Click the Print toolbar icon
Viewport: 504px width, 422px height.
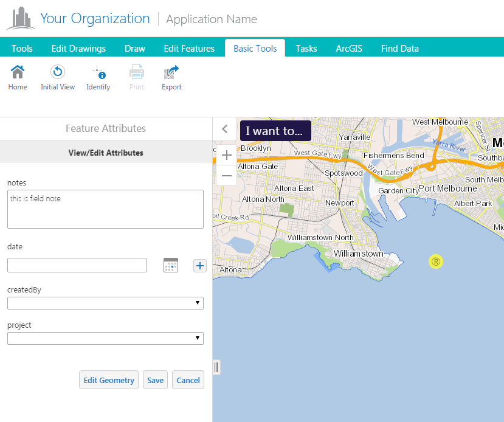[137, 72]
